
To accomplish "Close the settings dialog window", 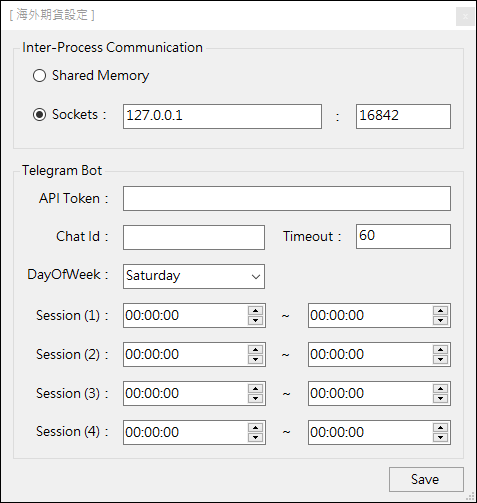I will pyautogui.click(x=465, y=16).
